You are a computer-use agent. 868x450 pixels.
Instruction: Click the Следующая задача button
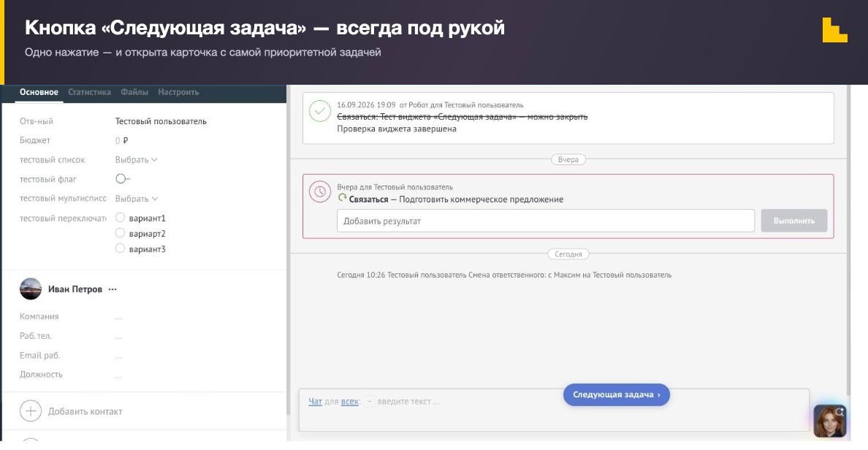[616, 394]
